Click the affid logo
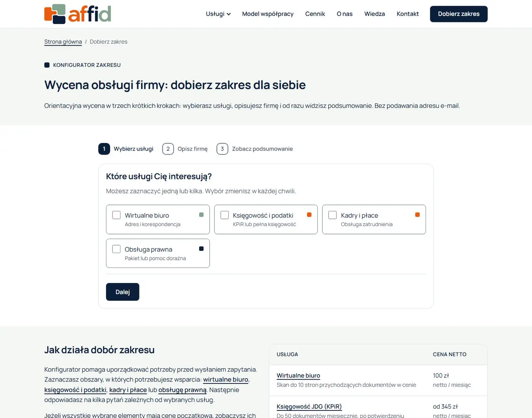The height and width of the screenshot is (418, 532). [78, 14]
